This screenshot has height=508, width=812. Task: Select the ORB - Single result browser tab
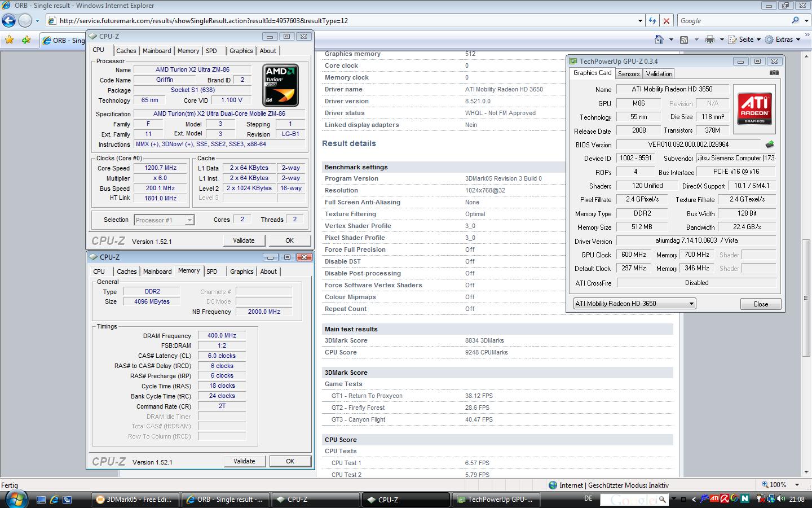(x=64, y=40)
